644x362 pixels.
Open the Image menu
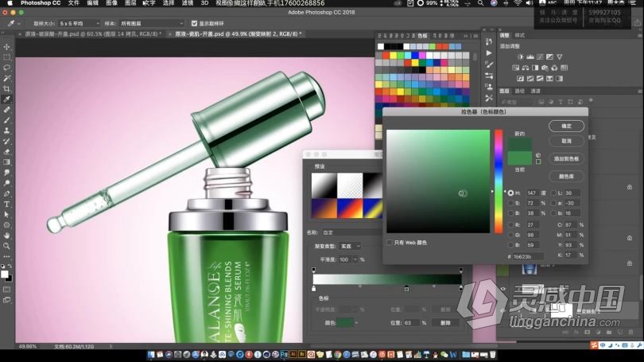point(112,3)
